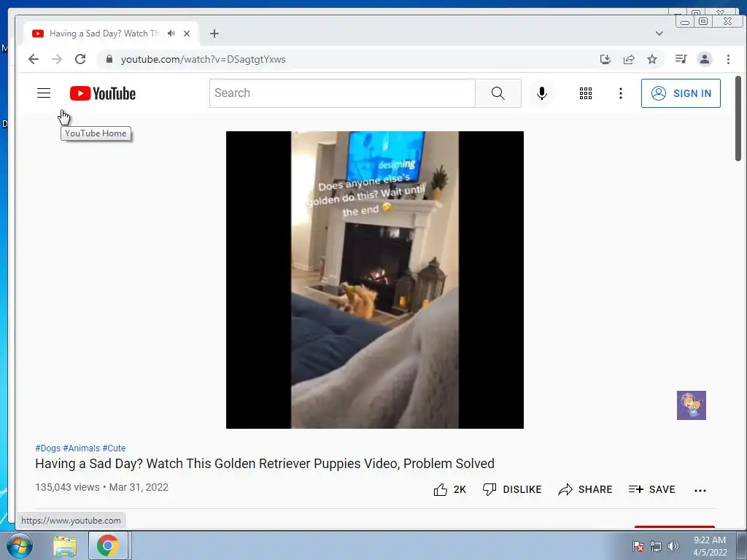
Task: Click the #Animals hashtag link
Action: click(82, 448)
